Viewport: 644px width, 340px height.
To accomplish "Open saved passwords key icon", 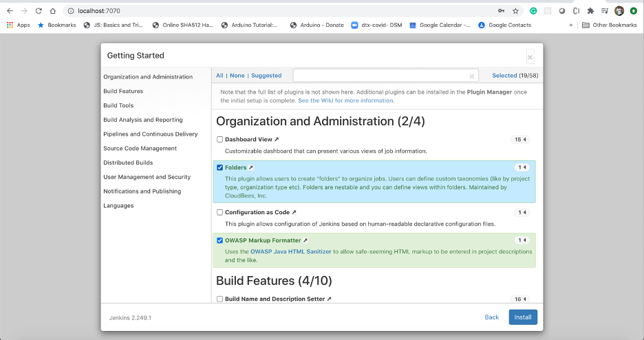I will tap(501, 11).
